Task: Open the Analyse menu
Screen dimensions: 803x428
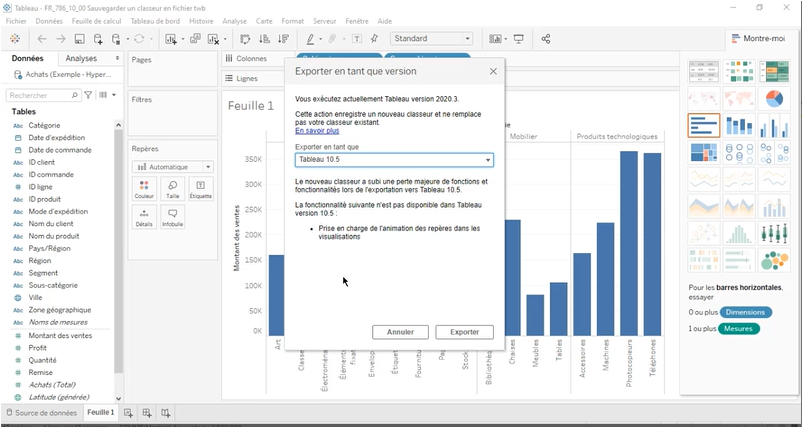Action: point(234,20)
